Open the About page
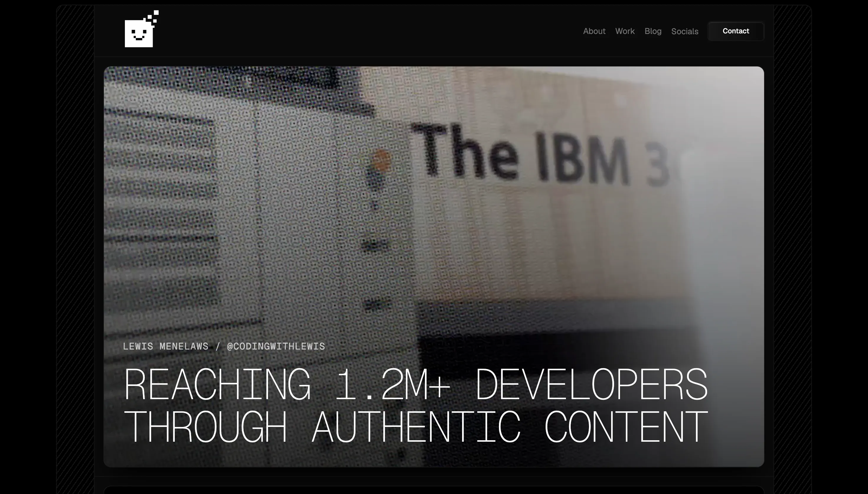Screen dimensions: 868x494 click(x=594, y=31)
